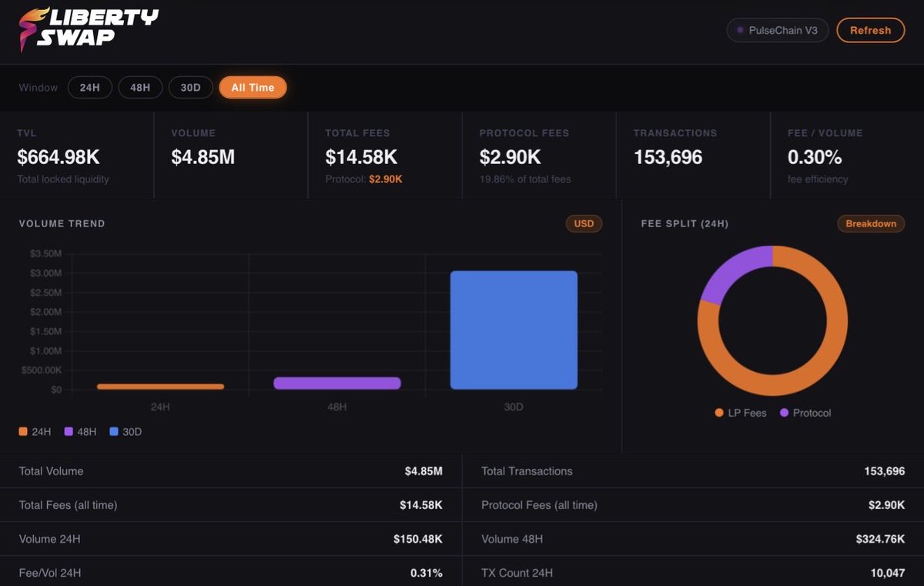
Task: Click the 'Total locked liquidity' caption
Action: [63, 179]
